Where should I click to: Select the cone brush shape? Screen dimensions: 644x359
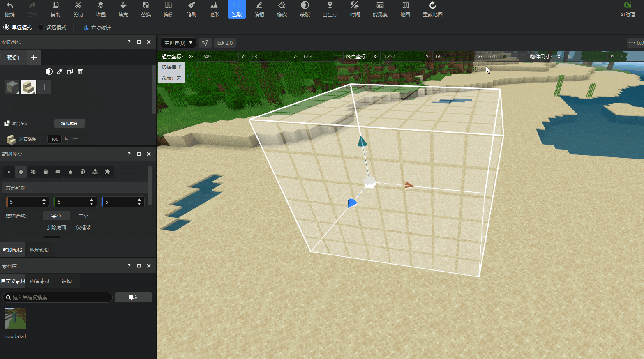coord(70,172)
